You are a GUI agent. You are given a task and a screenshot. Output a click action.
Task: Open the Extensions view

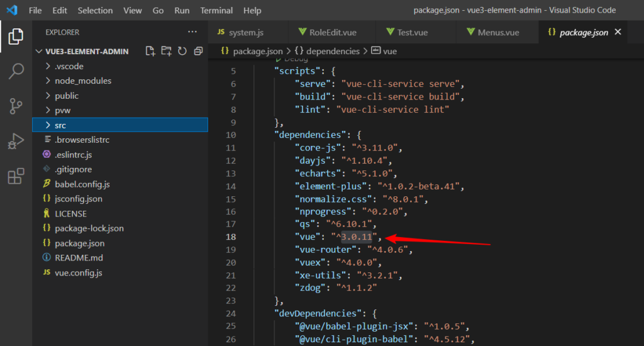[x=16, y=176]
